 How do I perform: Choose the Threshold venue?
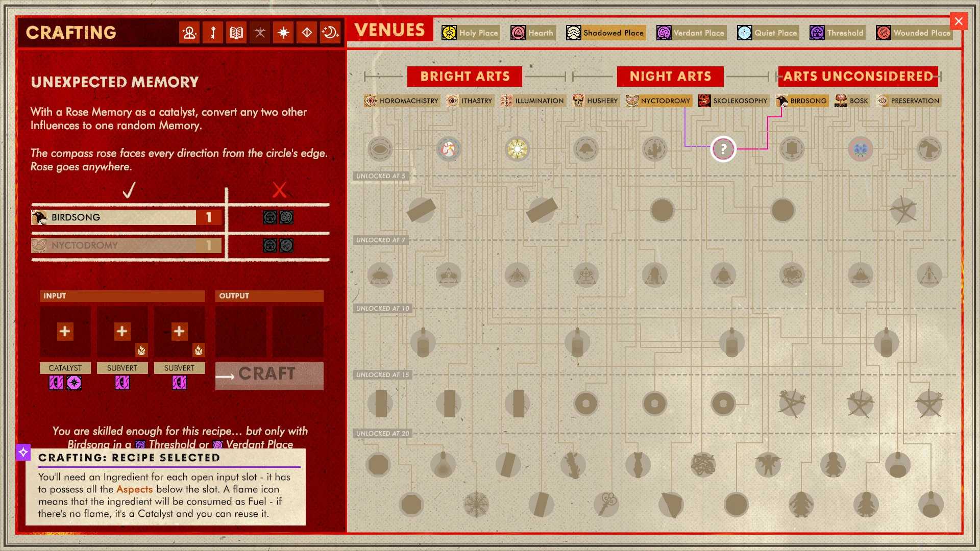(837, 33)
